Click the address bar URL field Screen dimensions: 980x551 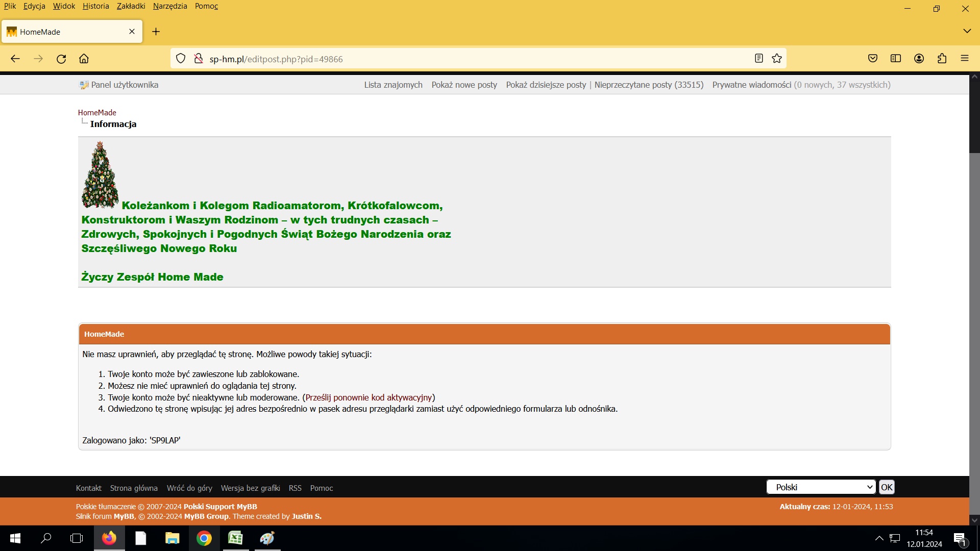tap(459, 59)
